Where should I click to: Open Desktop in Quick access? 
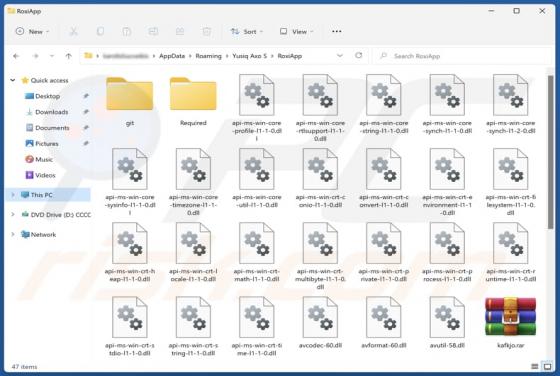47,96
